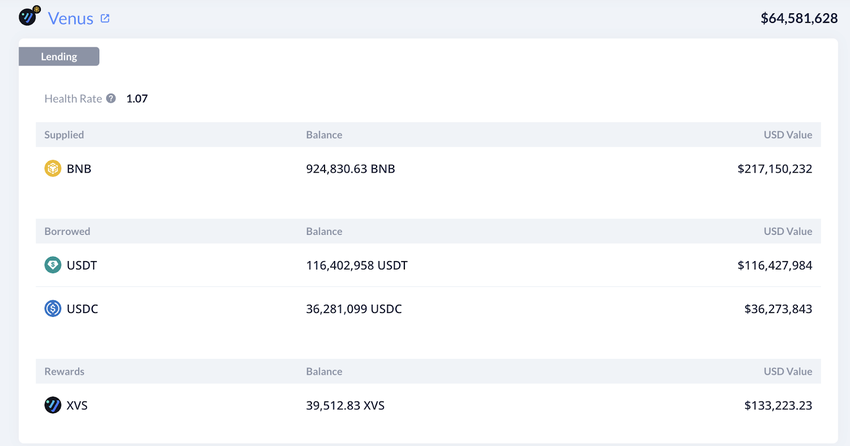
Task: Click the Health Rate value 1.07
Action: click(137, 99)
